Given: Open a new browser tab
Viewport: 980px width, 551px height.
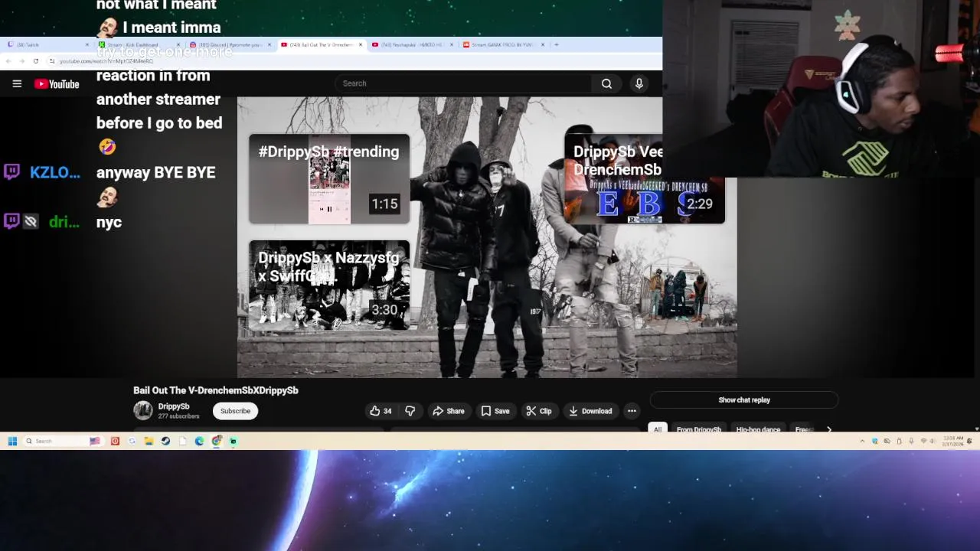Looking at the screenshot, I should 557,44.
